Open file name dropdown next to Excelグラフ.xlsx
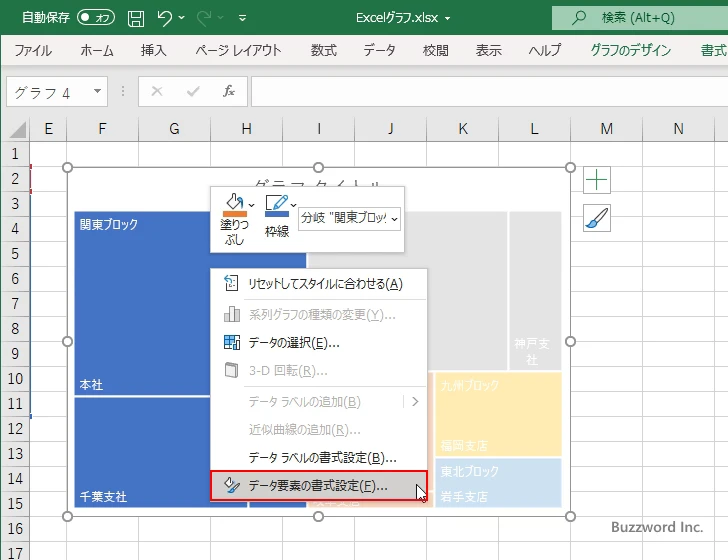 [448, 19]
